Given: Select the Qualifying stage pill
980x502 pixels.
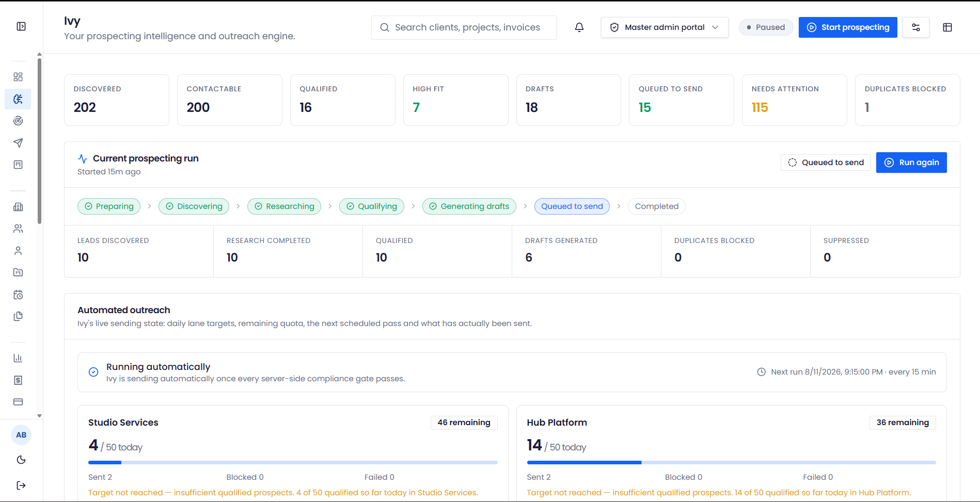Looking at the screenshot, I should pyautogui.click(x=372, y=206).
